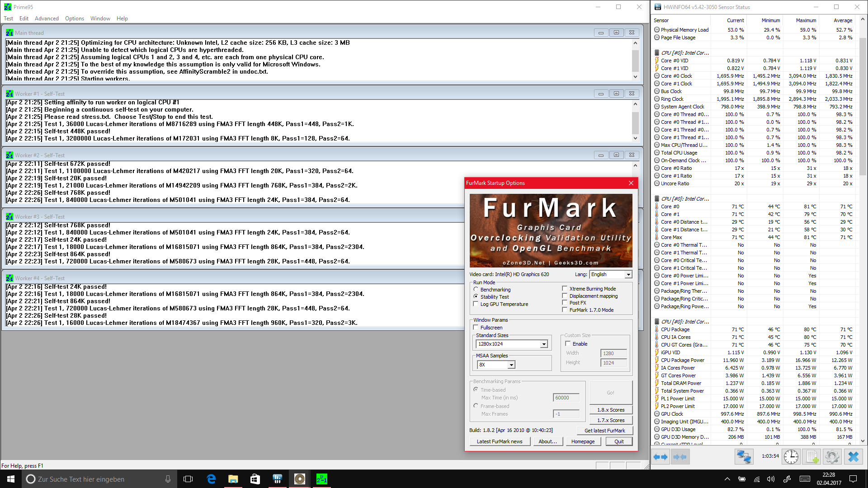Click HWiNFO collapse columns arrows icon

click(x=680, y=457)
